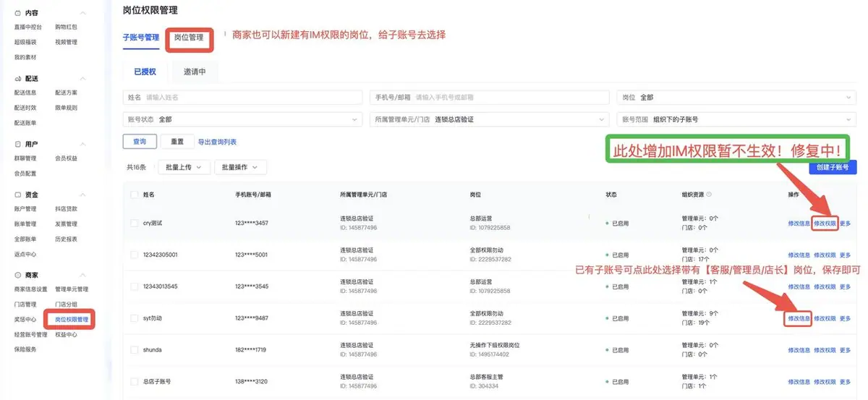Open 购物红包 in the sidebar

coord(66,27)
